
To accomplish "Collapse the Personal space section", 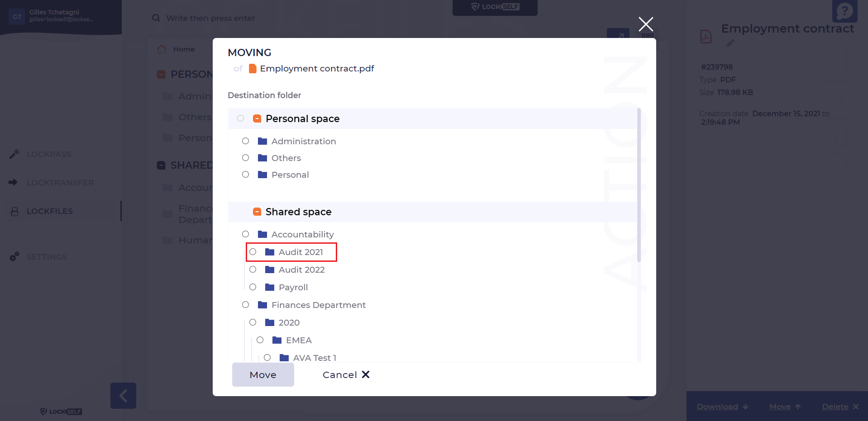I will click(x=257, y=118).
